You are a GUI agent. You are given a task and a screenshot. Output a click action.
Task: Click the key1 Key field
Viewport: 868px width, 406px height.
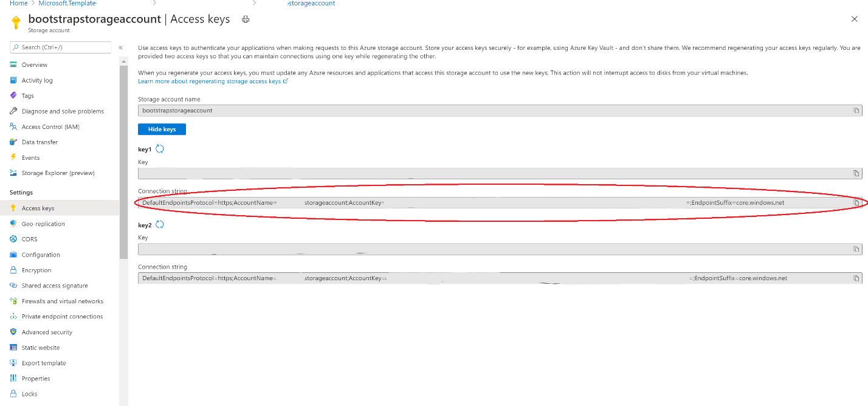500,173
